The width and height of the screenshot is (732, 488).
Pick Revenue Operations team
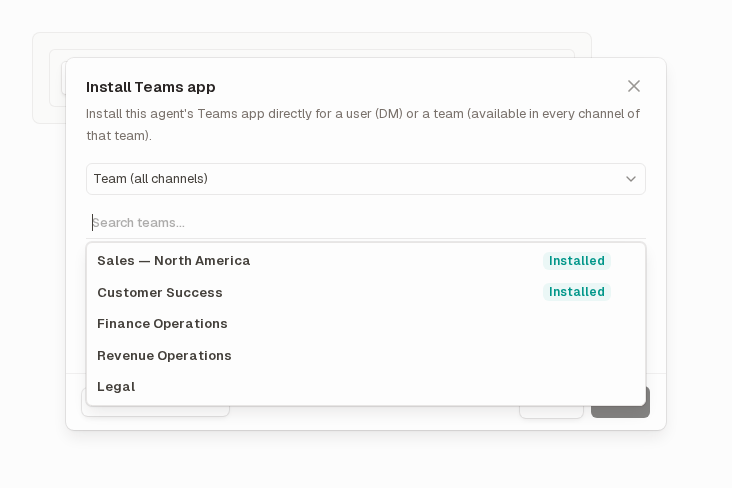pyautogui.click(x=366, y=355)
